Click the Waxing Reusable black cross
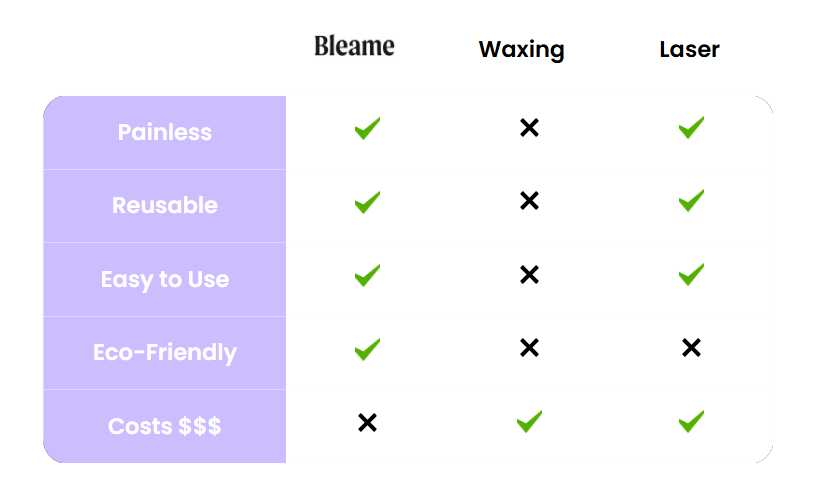 tap(529, 201)
